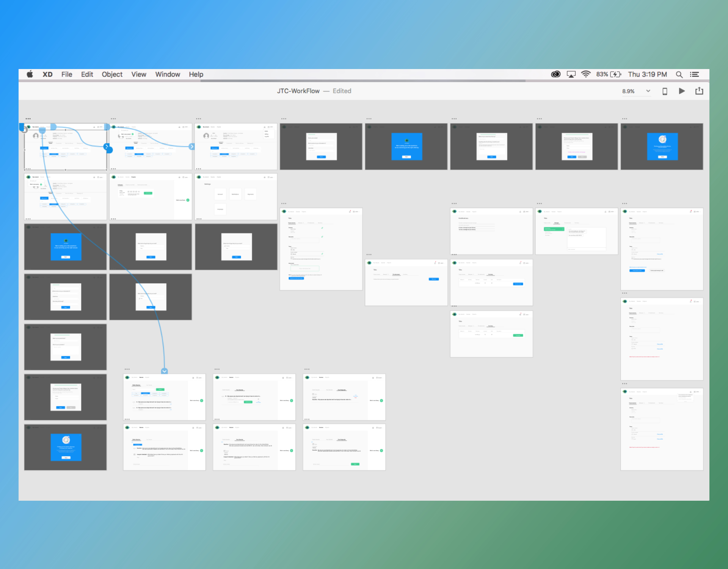Select the blue interaction arrow handle on second artboard
Image resolution: width=728 pixels, height=569 pixels.
[x=191, y=146]
